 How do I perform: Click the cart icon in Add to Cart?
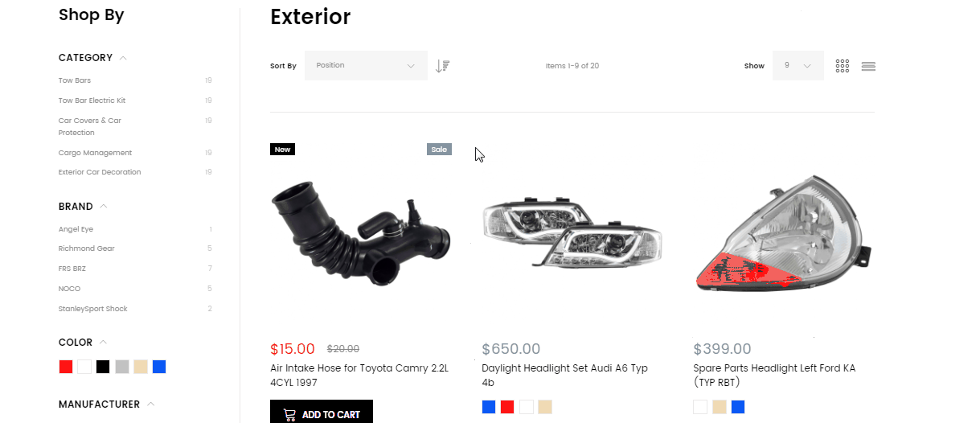point(289,415)
